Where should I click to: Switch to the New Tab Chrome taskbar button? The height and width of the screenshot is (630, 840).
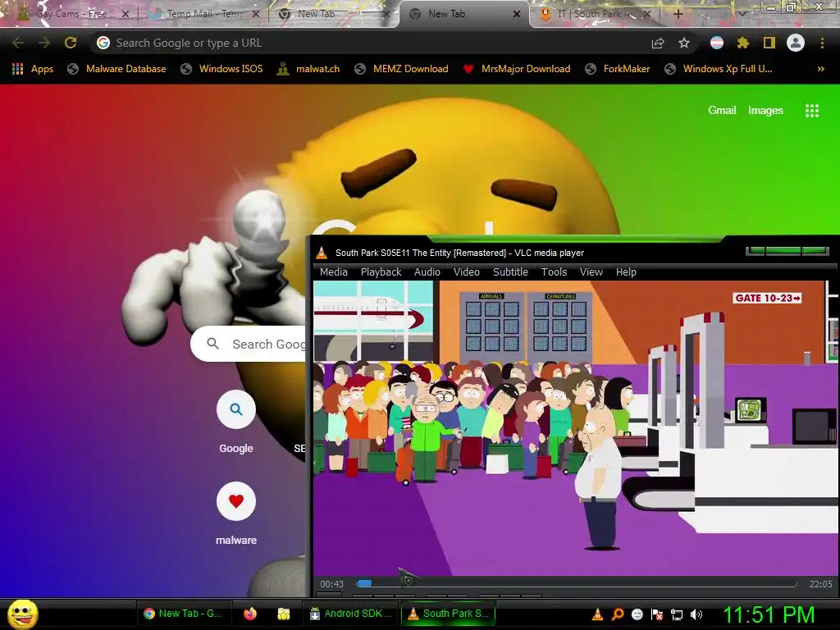tap(185, 614)
